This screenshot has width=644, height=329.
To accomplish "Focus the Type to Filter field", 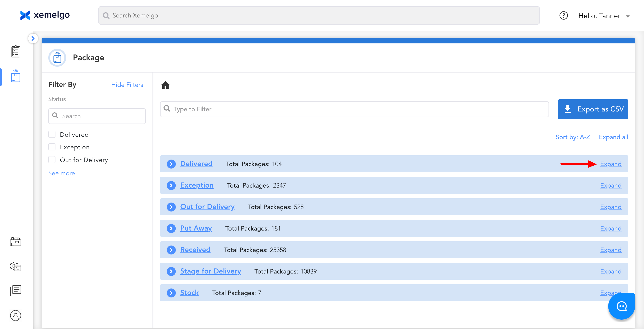I will [354, 109].
